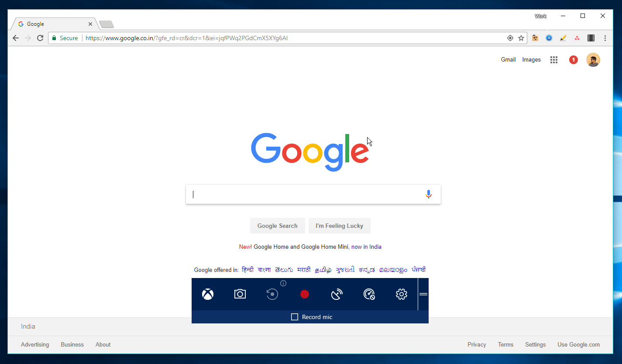Screen dimensions: 622x364
Task: Click the 'Record that' icon on the Game Bar
Action: [x=272, y=294]
